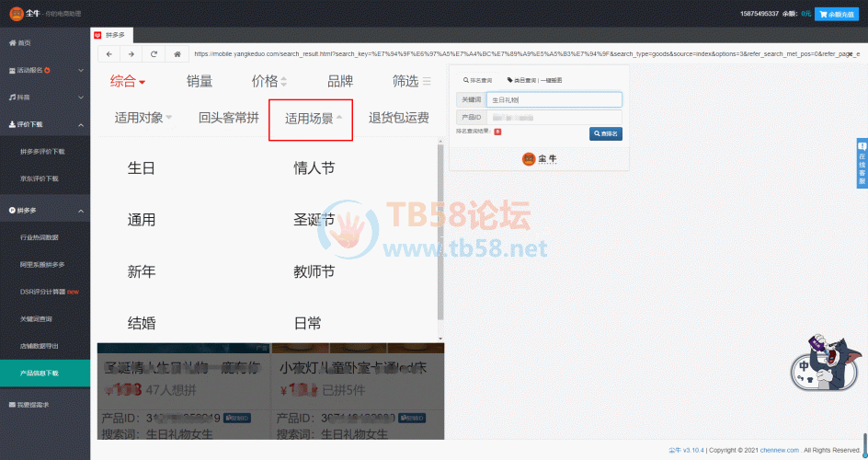The image size is (868, 460).
Task: Choose the 新年 scene option
Action: [x=142, y=271]
